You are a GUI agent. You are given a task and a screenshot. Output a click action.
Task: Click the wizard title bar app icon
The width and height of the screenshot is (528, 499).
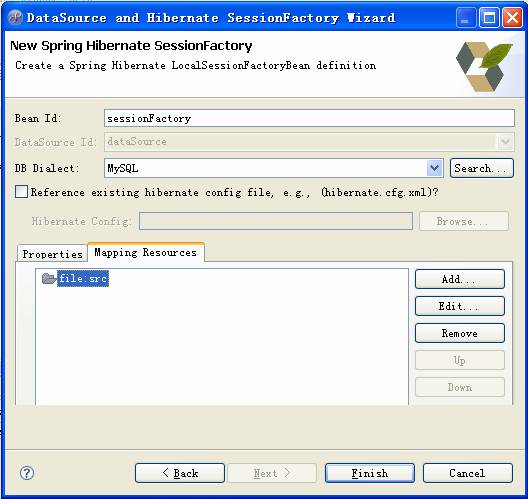(x=15, y=17)
